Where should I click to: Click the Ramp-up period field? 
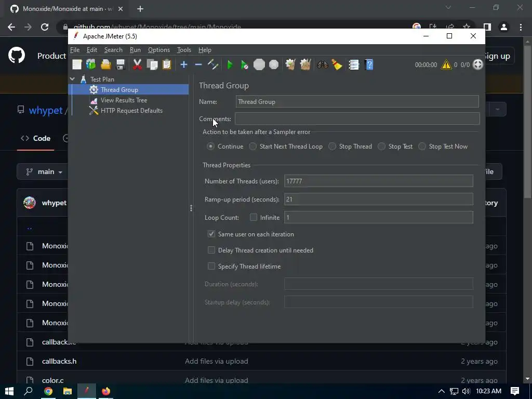pos(378,199)
